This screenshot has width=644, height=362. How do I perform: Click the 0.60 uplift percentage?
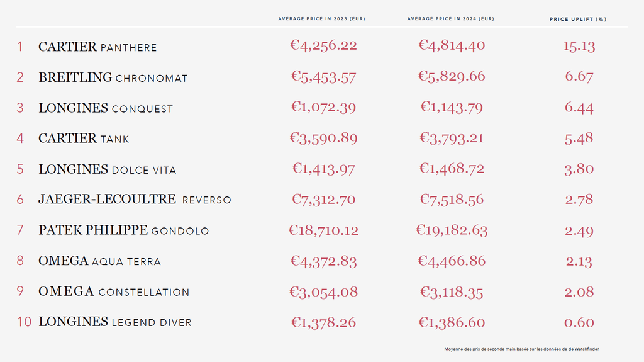tap(579, 322)
